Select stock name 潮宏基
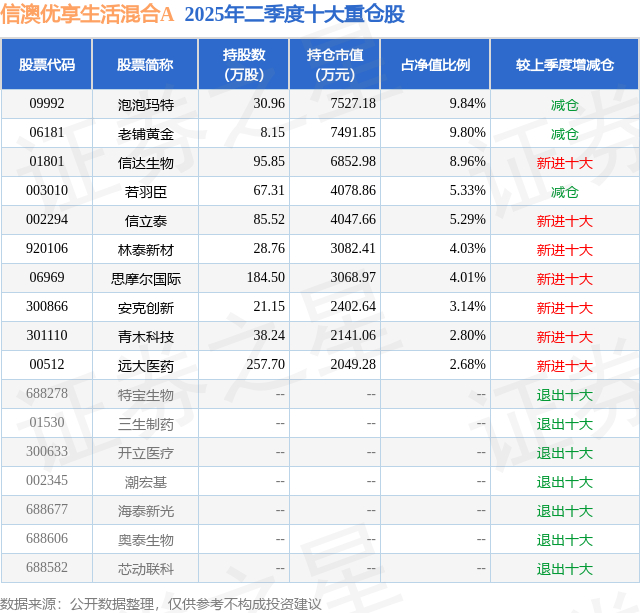 pos(146,482)
